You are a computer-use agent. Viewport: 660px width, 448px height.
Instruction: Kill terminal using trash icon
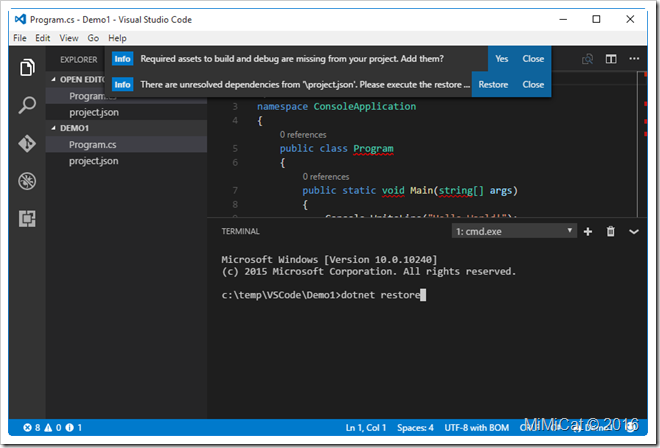(610, 232)
